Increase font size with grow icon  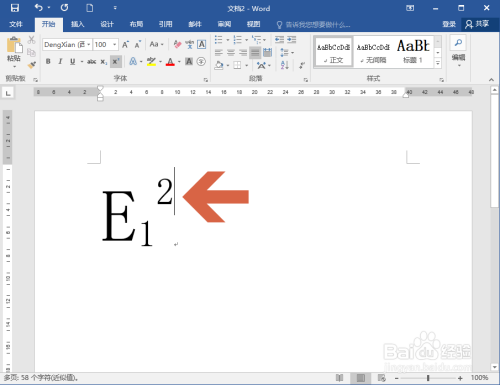point(125,44)
